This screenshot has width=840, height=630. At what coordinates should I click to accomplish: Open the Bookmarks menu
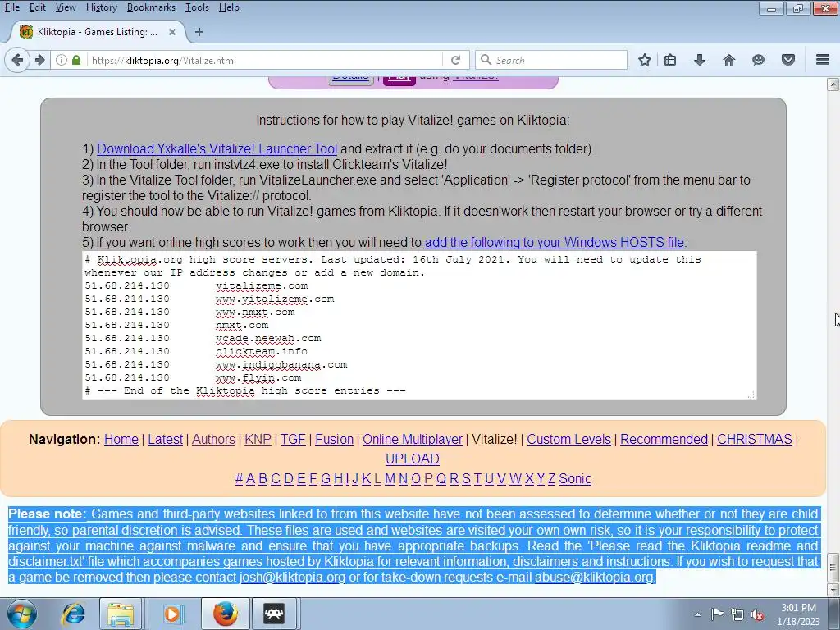coord(151,7)
